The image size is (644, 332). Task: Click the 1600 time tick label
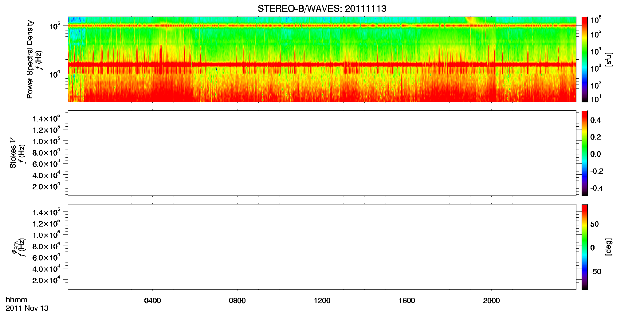407,301
